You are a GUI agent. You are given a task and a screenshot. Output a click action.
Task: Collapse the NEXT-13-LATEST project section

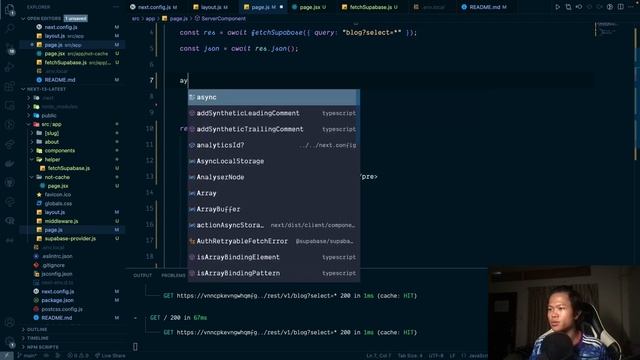(x=46, y=89)
